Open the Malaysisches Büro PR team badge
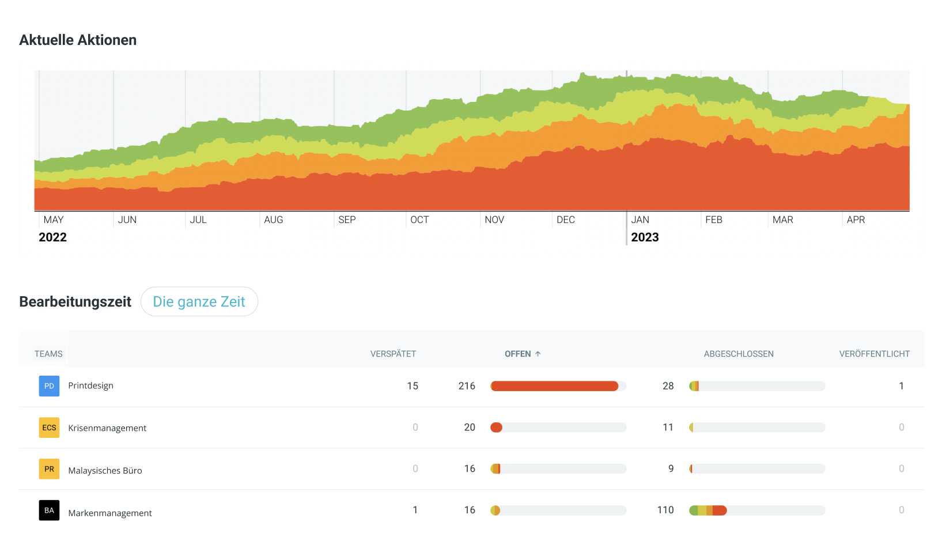The image size is (942, 560). (x=49, y=469)
